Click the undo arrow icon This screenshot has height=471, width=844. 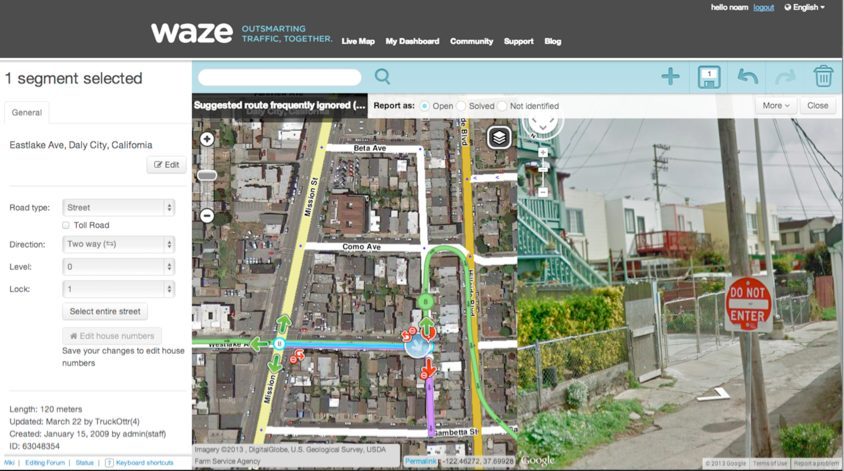pyautogui.click(x=747, y=77)
